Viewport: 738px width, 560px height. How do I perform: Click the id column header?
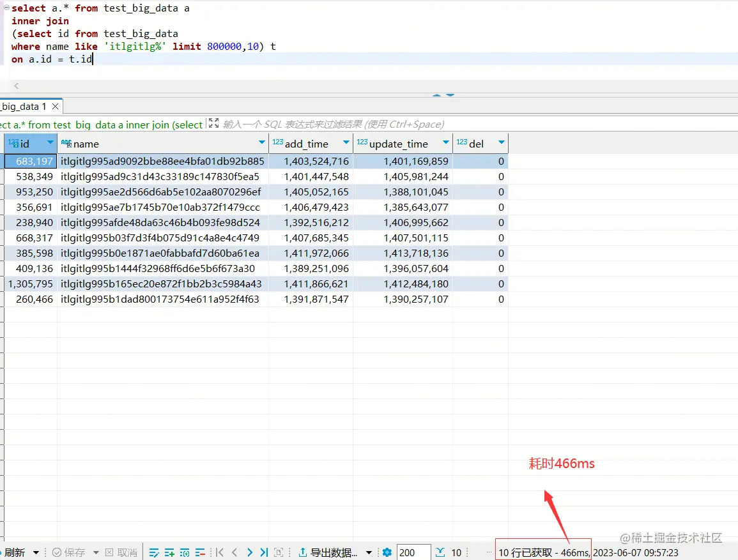31,144
